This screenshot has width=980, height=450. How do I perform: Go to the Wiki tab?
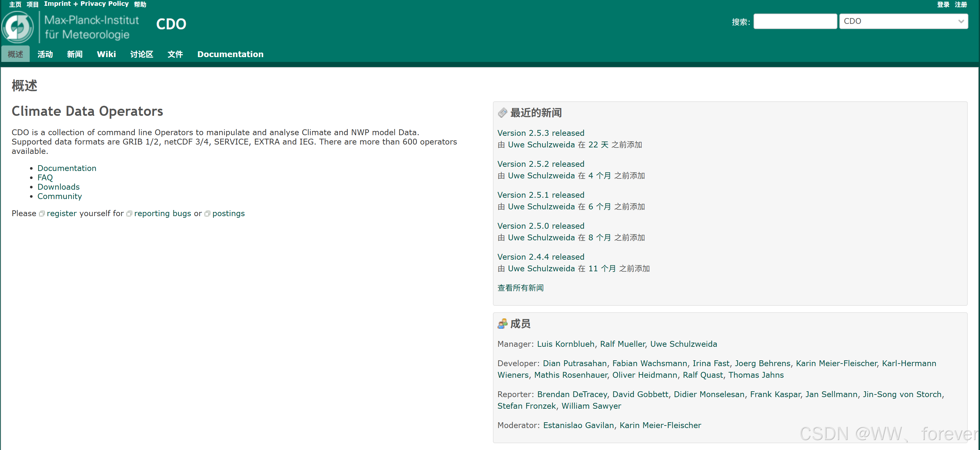[x=106, y=54]
